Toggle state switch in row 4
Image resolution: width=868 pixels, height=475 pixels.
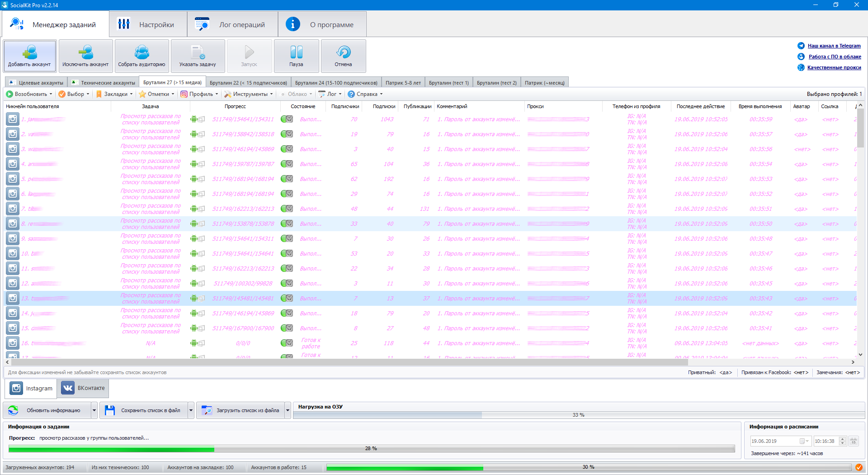pyautogui.click(x=287, y=164)
